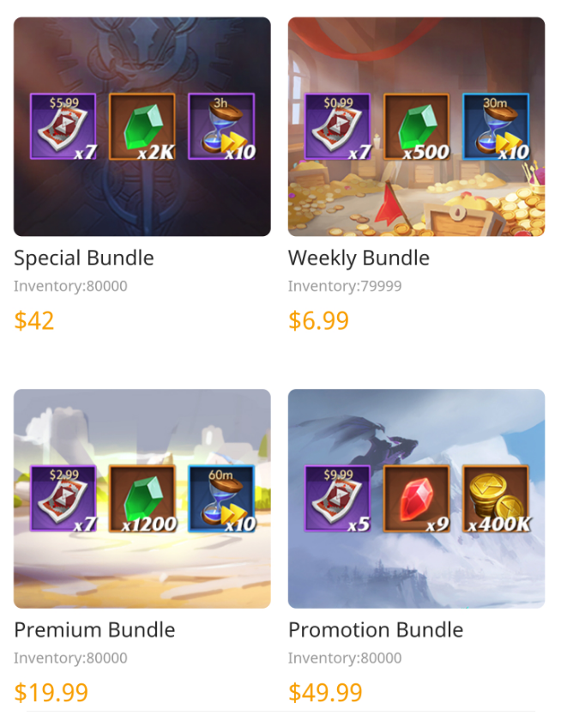Click the 3h speedup hourglass icon
The height and width of the screenshot is (728, 561).
click(x=221, y=126)
